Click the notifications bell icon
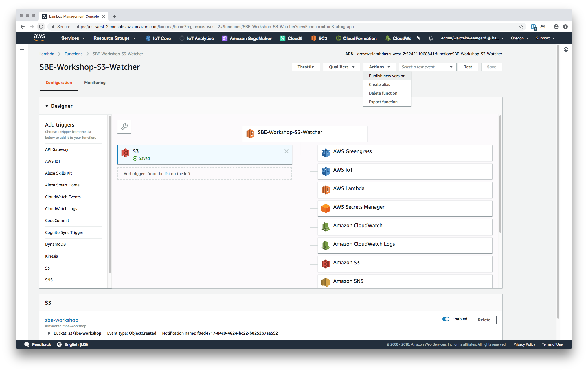This screenshot has height=372, width=588. (431, 38)
